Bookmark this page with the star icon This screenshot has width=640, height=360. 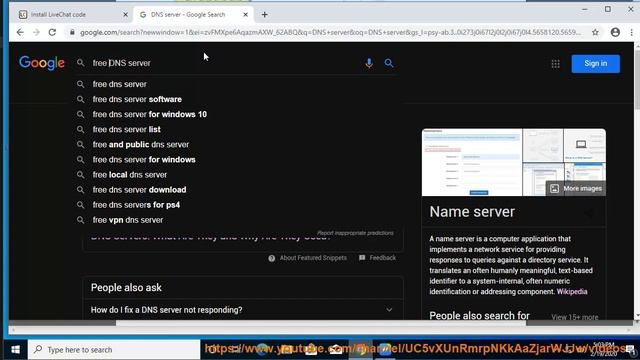pos(595,32)
